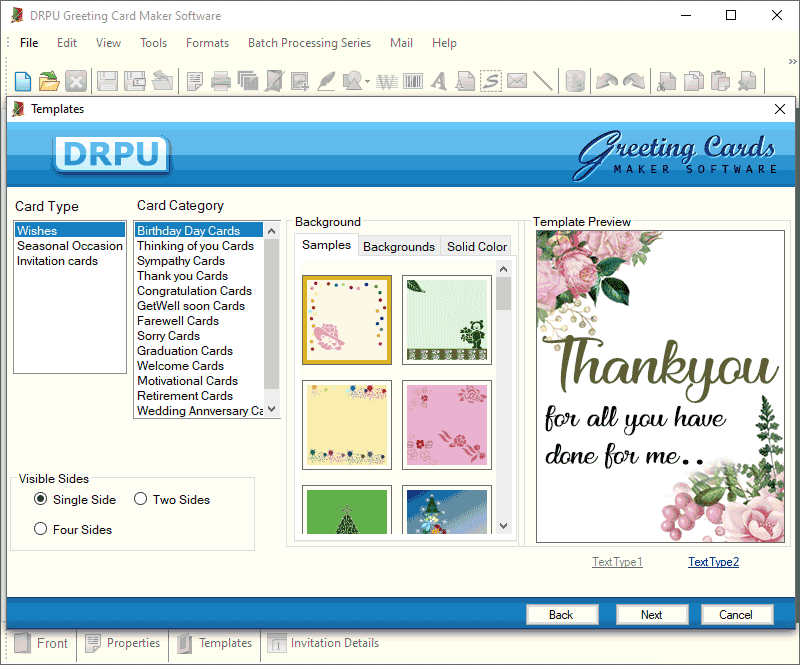Open the barcode tool from the toolbar
This screenshot has width=800, height=665.
click(x=413, y=81)
